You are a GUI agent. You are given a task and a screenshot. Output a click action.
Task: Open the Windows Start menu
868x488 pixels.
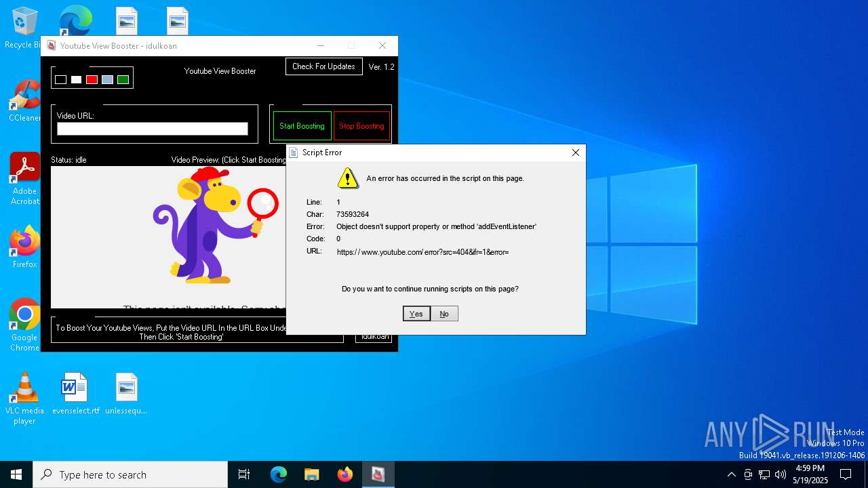(x=16, y=474)
